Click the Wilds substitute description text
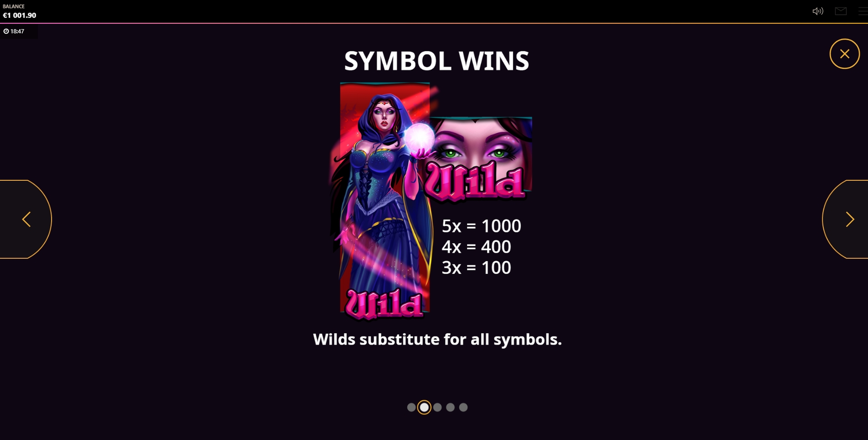 [437, 339]
